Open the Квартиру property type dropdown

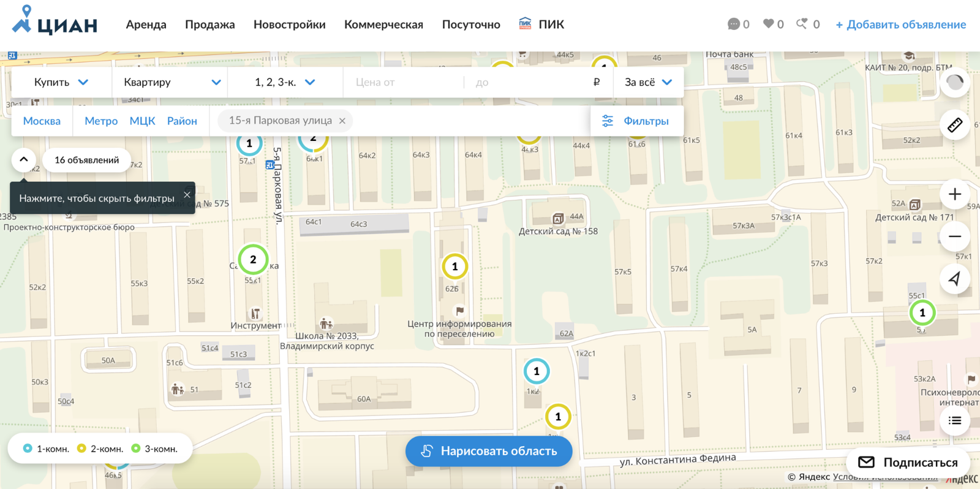coord(170,82)
